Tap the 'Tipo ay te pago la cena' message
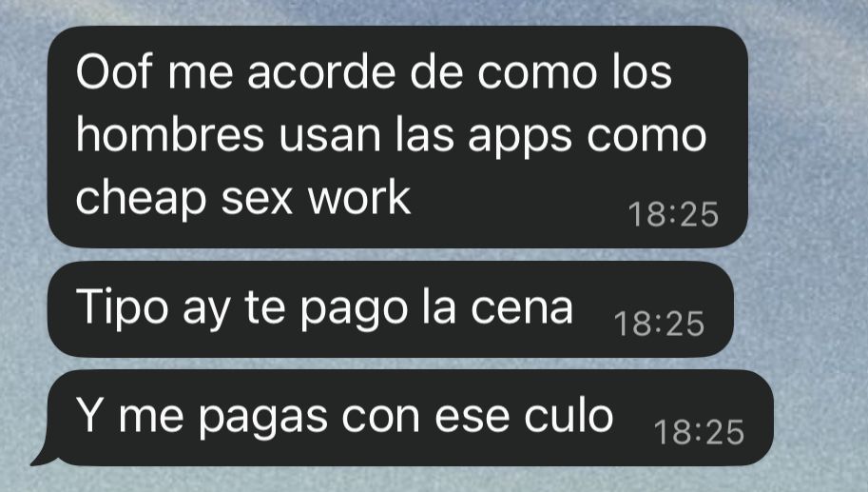This screenshot has width=868, height=492. pos(391,309)
